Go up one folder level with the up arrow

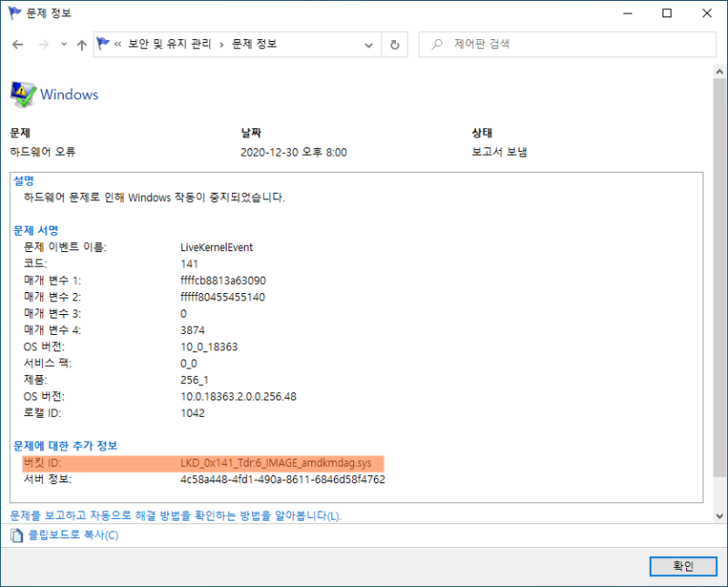pyautogui.click(x=81, y=44)
